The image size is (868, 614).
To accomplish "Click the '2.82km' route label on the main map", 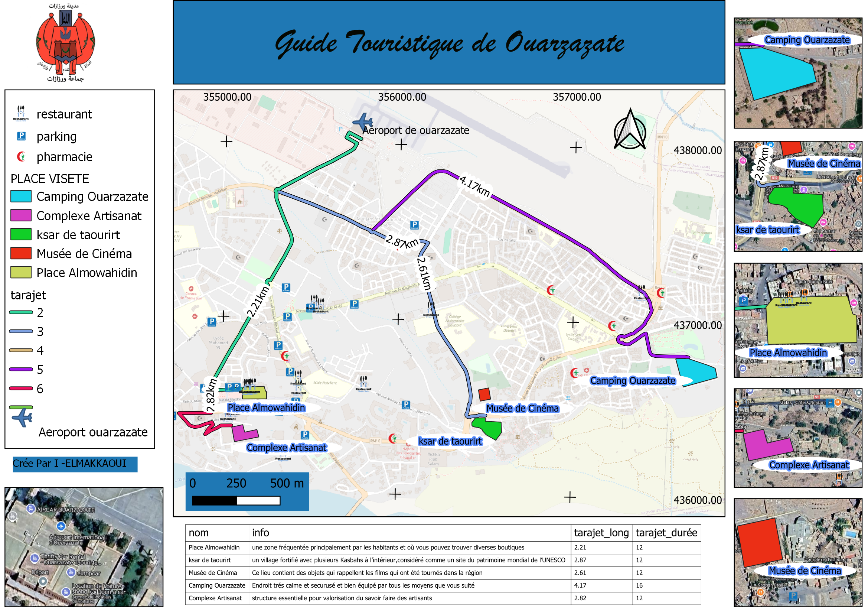I will (211, 395).
